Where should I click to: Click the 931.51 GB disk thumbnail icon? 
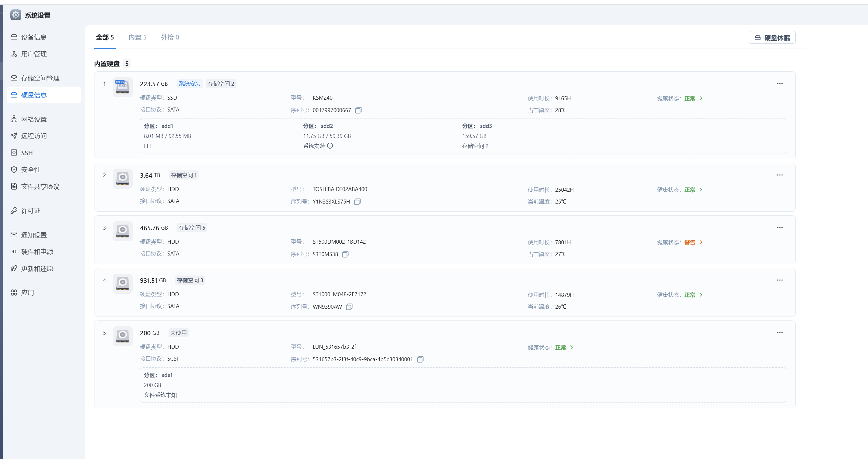tap(123, 283)
